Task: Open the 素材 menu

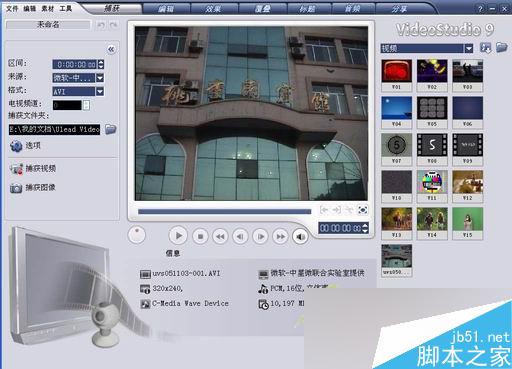Action: (48, 8)
